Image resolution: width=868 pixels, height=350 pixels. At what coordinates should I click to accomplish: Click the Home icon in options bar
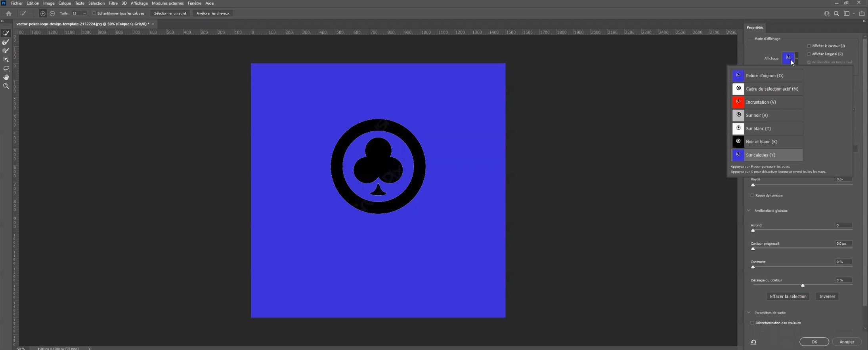(x=9, y=13)
